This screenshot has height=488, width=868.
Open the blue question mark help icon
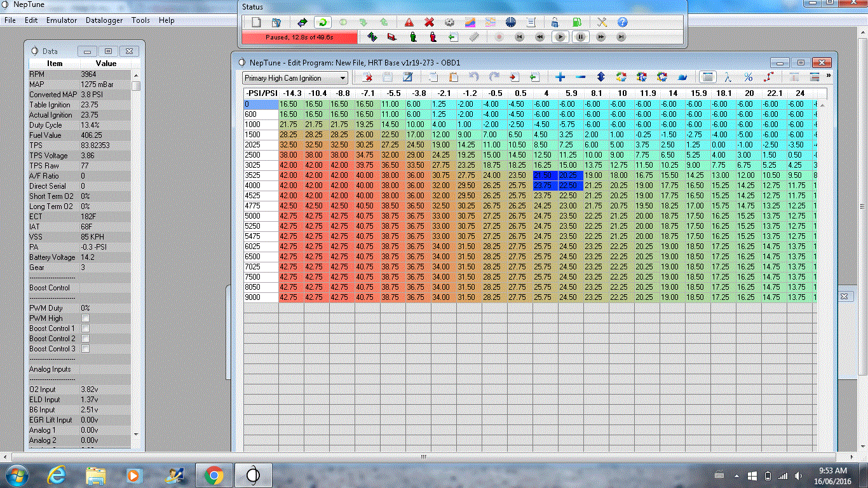point(622,22)
